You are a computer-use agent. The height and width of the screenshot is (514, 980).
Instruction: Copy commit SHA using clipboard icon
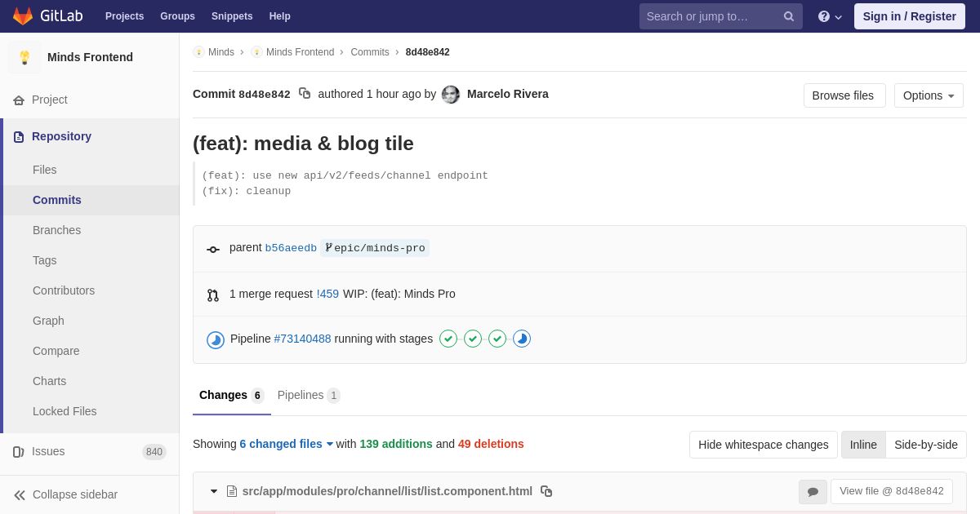tap(305, 94)
